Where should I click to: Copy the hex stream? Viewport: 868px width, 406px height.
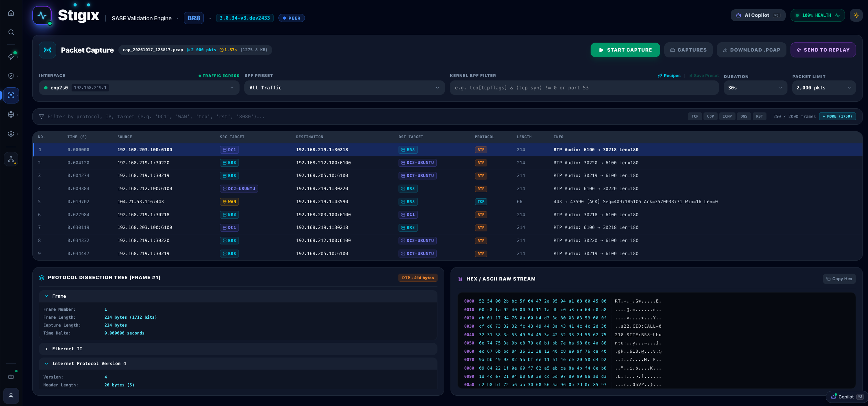coord(839,279)
